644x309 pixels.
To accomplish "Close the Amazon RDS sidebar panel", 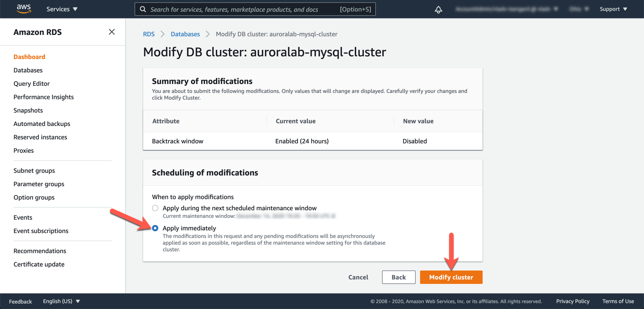I will coord(112,32).
